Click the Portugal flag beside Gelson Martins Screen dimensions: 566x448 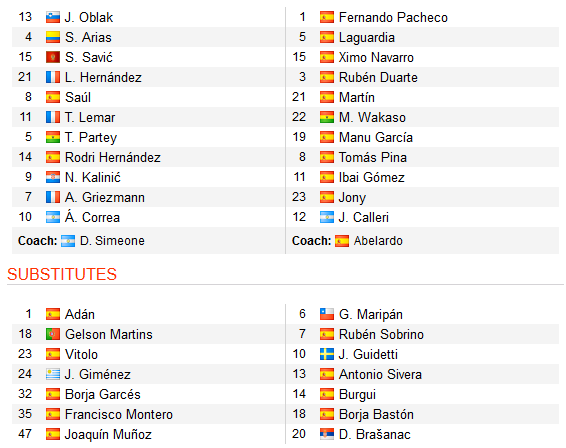53,334
